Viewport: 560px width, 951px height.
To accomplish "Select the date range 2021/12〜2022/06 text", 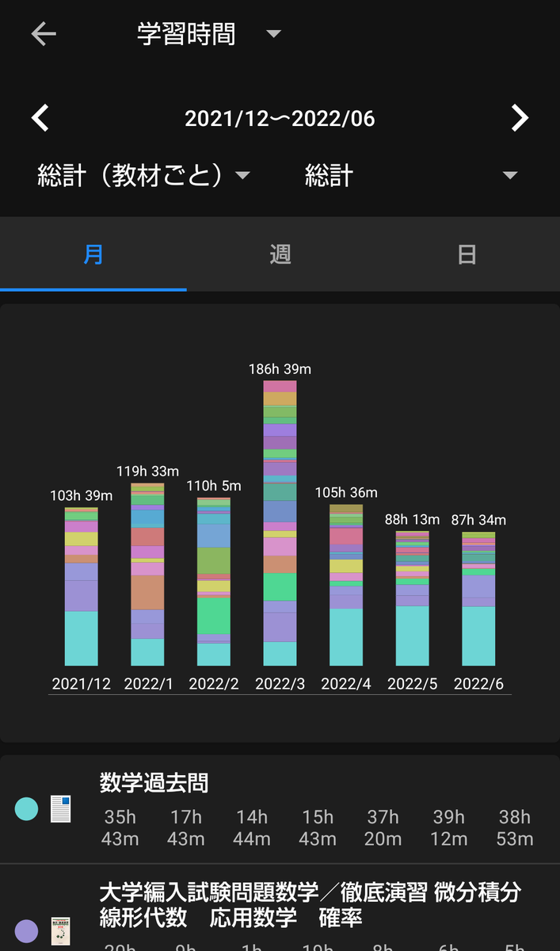I will pyautogui.click(x=280, y=119).
